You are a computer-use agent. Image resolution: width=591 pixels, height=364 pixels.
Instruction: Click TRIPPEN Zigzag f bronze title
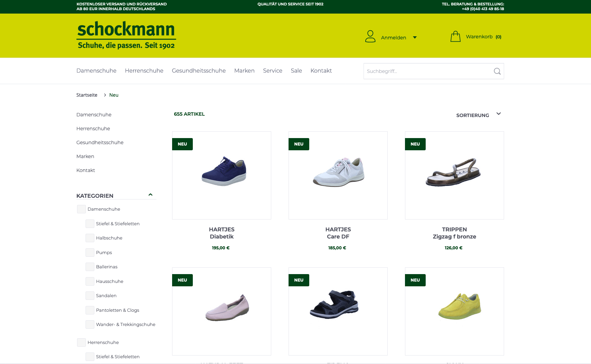(455, 233)
